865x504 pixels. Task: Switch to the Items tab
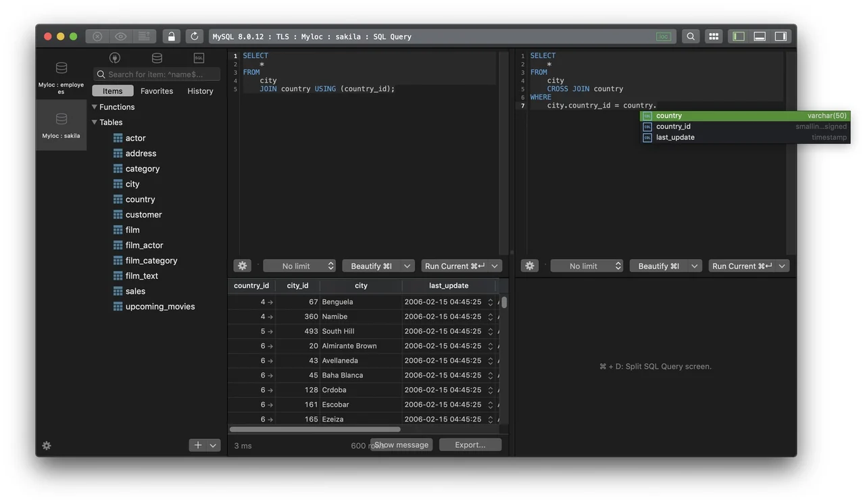coord(113,91)
